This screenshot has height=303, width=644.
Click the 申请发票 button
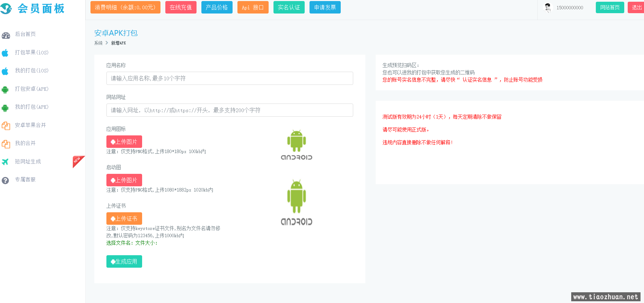tap(325, 7)
